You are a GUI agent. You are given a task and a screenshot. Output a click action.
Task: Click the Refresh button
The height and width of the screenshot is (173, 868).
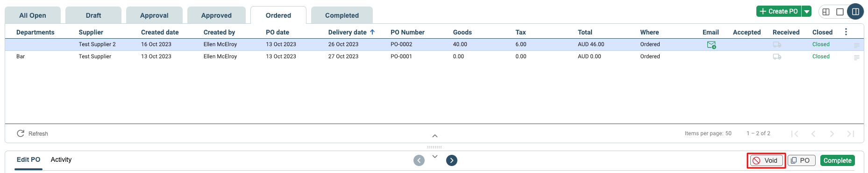(x=33, y=133)
